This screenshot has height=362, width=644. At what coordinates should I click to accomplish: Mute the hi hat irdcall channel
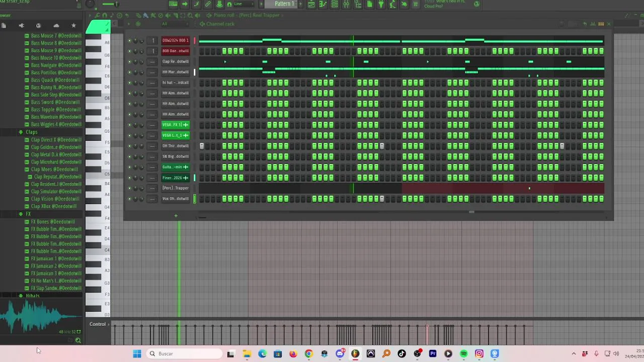(x=129, y=82)
